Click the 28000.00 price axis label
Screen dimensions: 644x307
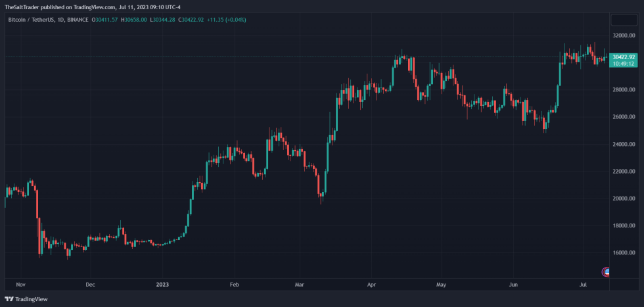622,89
